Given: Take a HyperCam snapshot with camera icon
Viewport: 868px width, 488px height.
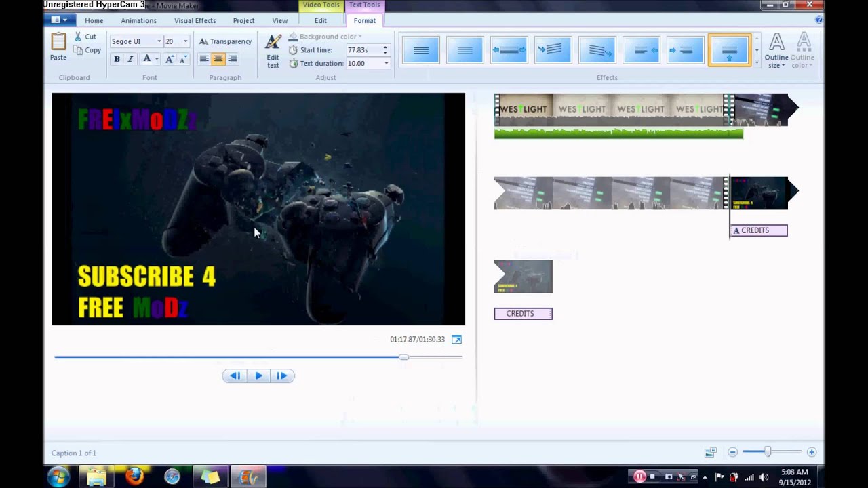Looking at the screenshot, I should 669,476.
